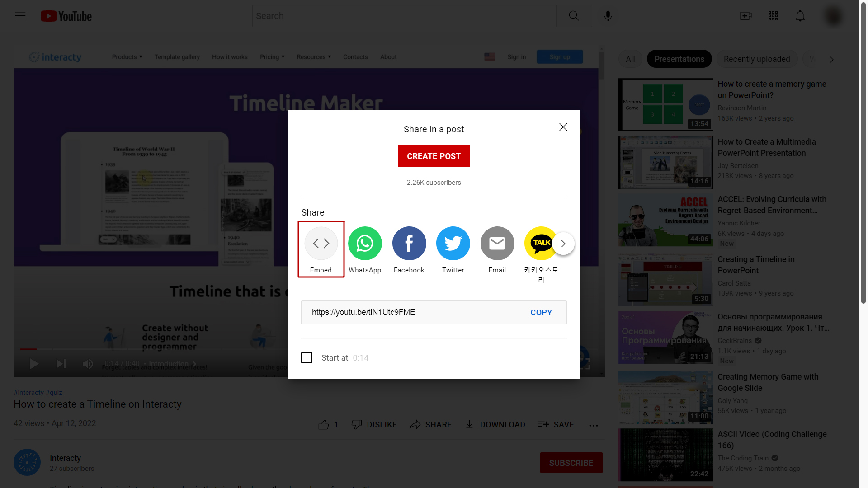Toggle the SAVE button

tap(556, 424)
